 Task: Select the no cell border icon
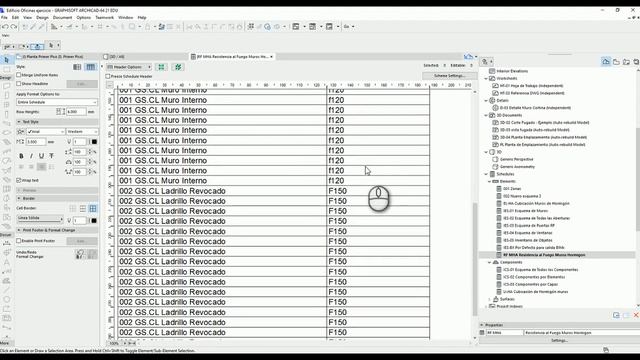point(73,209)
